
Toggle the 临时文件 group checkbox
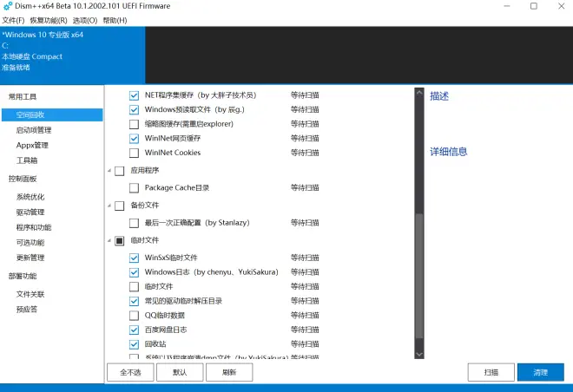[120, 241]
